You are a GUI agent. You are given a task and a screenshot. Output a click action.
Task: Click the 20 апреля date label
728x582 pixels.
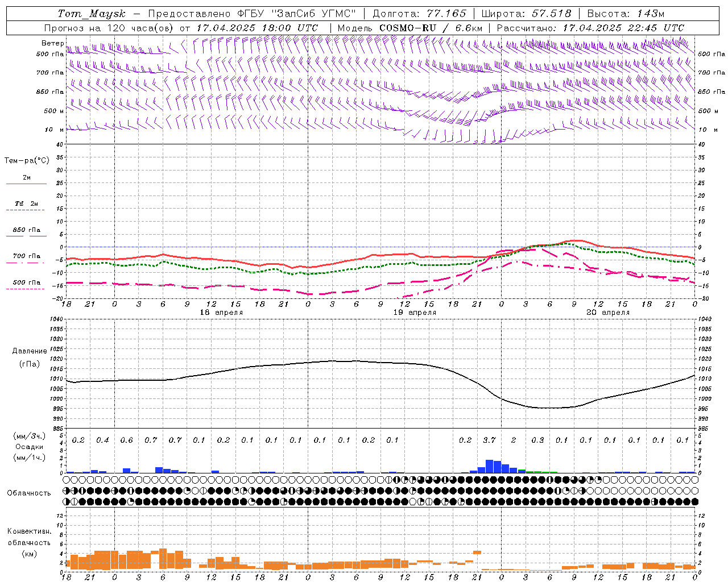click(608, 313)
